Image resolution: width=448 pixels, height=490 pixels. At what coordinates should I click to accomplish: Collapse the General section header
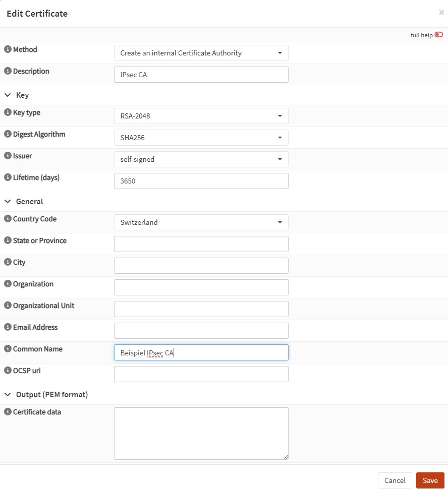[x=8, y=202]
